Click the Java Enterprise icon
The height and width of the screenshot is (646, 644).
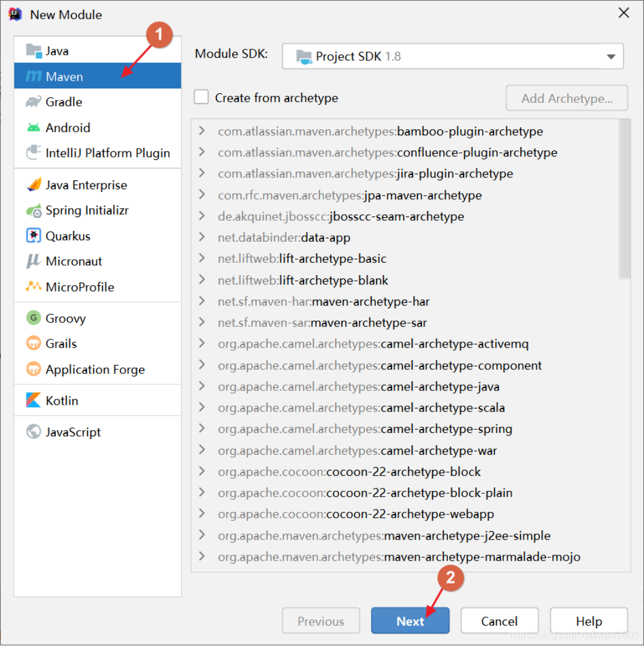34,185
